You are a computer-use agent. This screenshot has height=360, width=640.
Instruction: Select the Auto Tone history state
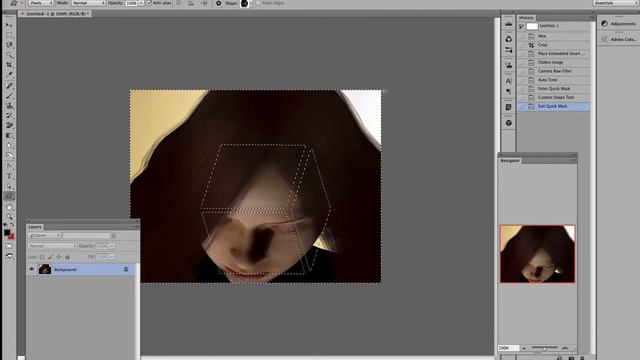tap(554, 80)
